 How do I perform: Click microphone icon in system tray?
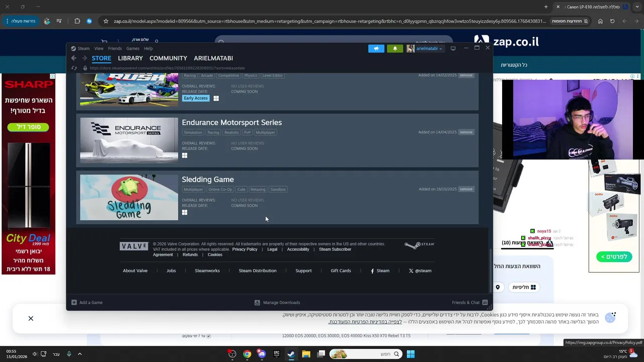69,354
